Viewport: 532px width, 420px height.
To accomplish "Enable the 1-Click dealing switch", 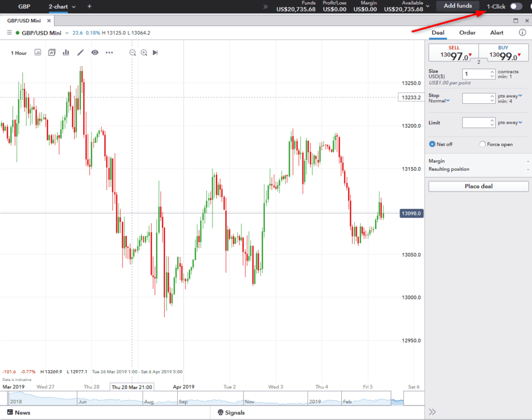I will [516, 6].
